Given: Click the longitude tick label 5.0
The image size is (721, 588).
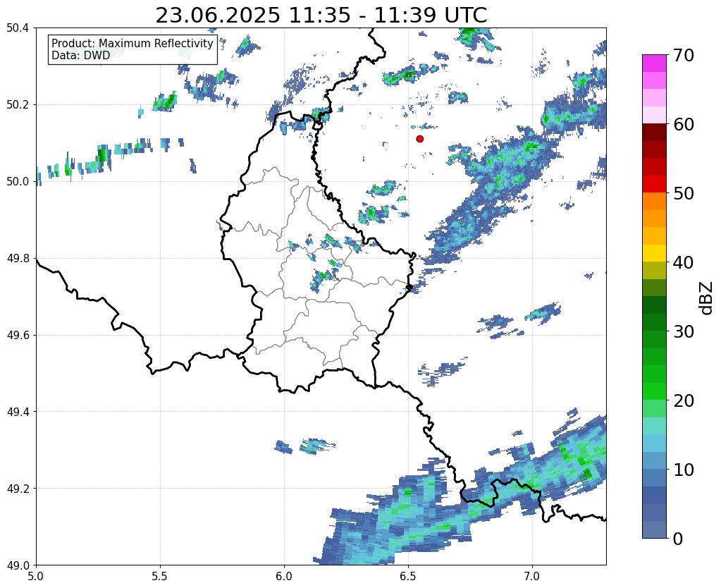Looking at the screenshot, I should tap(36, 575).
